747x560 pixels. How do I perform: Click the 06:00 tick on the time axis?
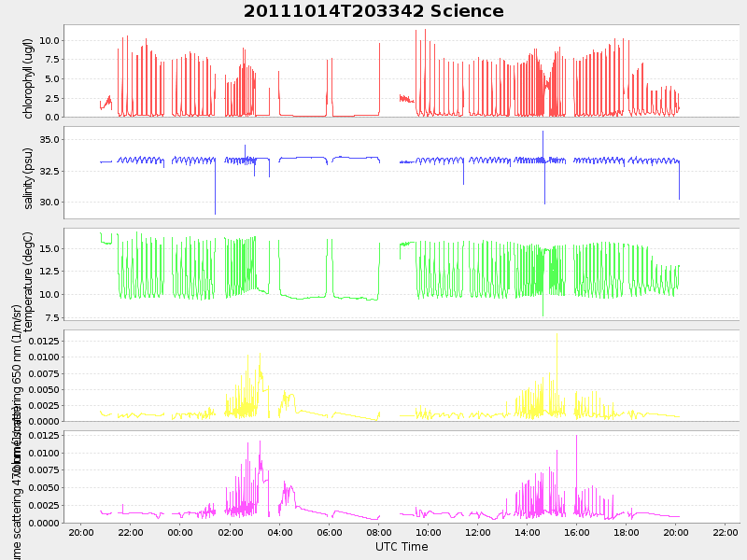tap(329, 532)
